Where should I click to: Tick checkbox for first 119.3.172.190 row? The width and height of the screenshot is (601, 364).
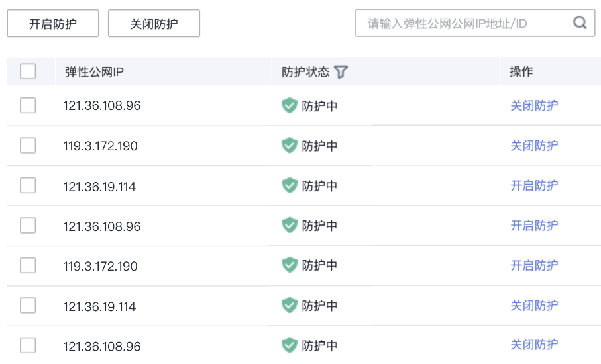pyautogui.click(x=28, y=146)
